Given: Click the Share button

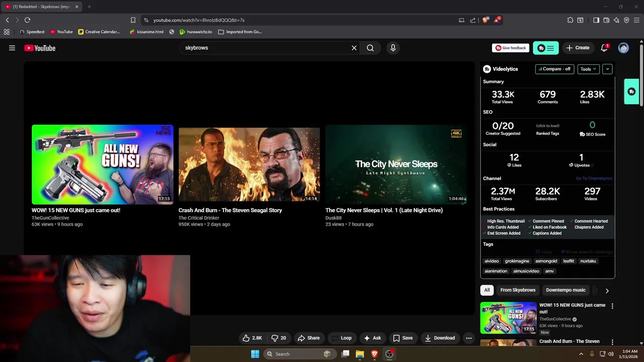Looking at the screenshot, I should tap(309, 338).
